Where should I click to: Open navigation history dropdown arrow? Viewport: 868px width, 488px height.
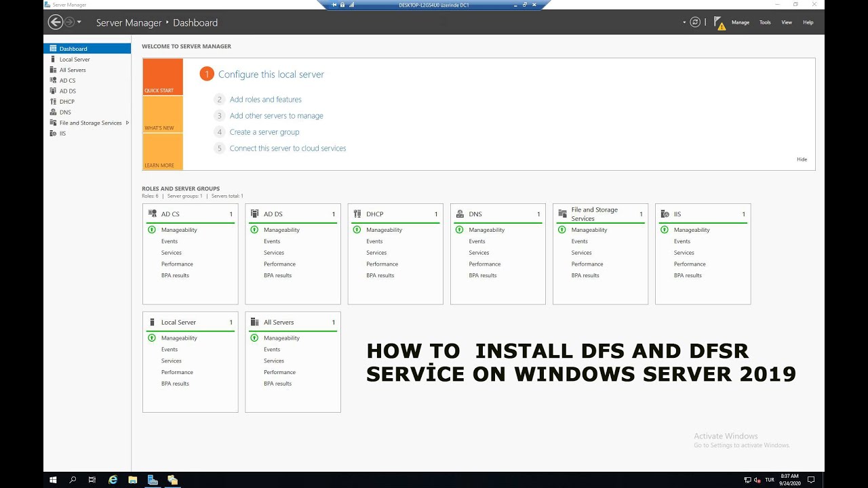click(x=79, y=22)
